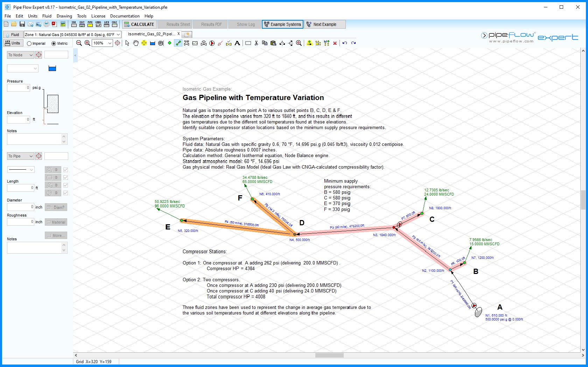Open the 100% zoom level dropdown
Viewport: 588px width, 367px height.
coord(110,43)
